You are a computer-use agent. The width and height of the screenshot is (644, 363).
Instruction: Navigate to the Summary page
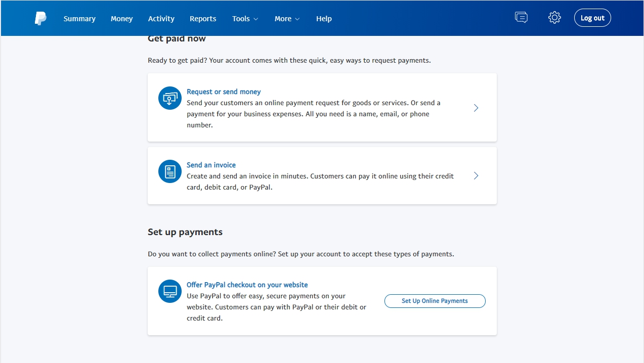pos(79,18)
